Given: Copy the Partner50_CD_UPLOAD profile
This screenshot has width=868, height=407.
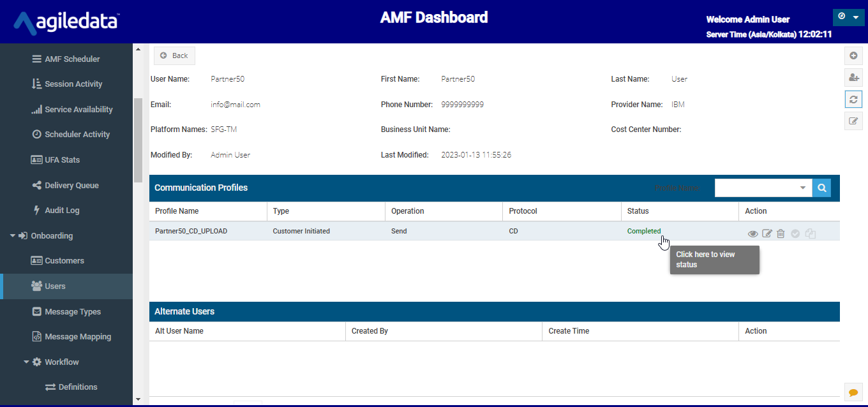Looking at the screenshot, I should [811, 234].
